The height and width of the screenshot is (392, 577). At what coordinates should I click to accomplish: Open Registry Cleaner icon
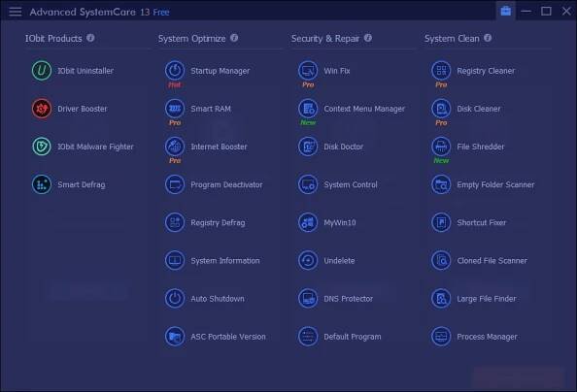pos(441,71)
